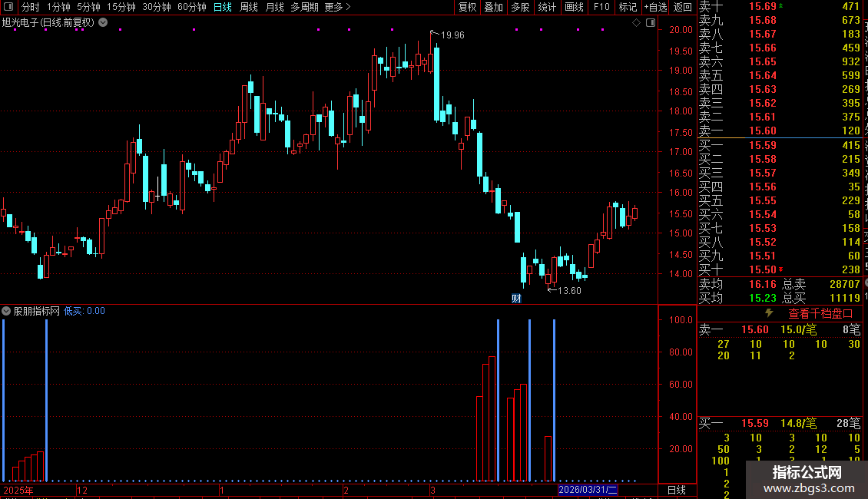Image resolution: width=868 pixels, height=499 pixels.
Task: Open dropdown next to 旭光电子 title
Action: click(103, 23)
